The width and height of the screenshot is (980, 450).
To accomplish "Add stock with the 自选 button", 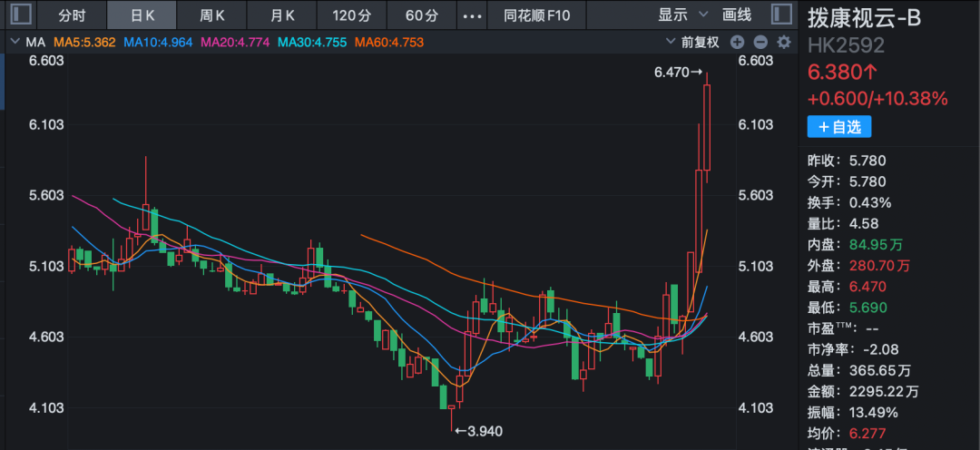I will coord(838,127).
